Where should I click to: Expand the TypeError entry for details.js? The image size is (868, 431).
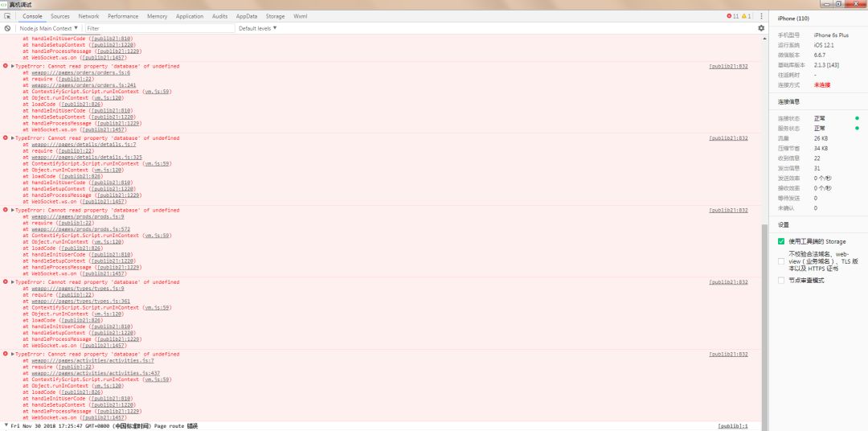tap(13, 138)
